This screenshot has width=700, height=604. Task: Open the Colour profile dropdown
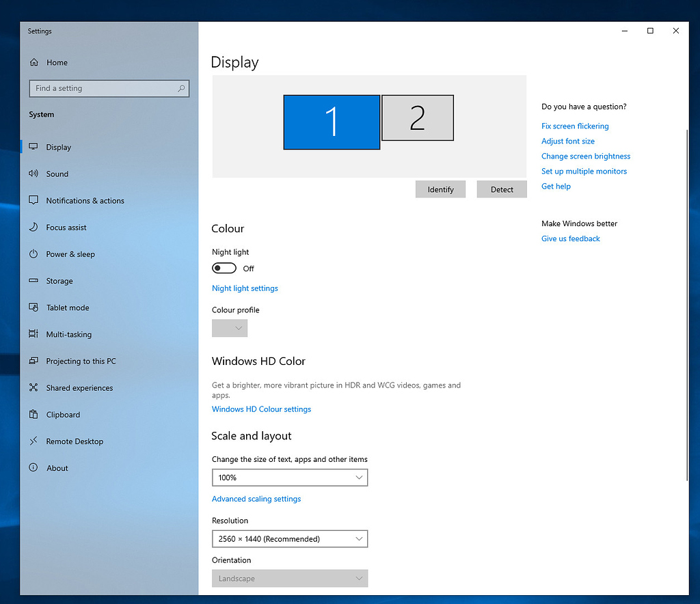(230, 328)
